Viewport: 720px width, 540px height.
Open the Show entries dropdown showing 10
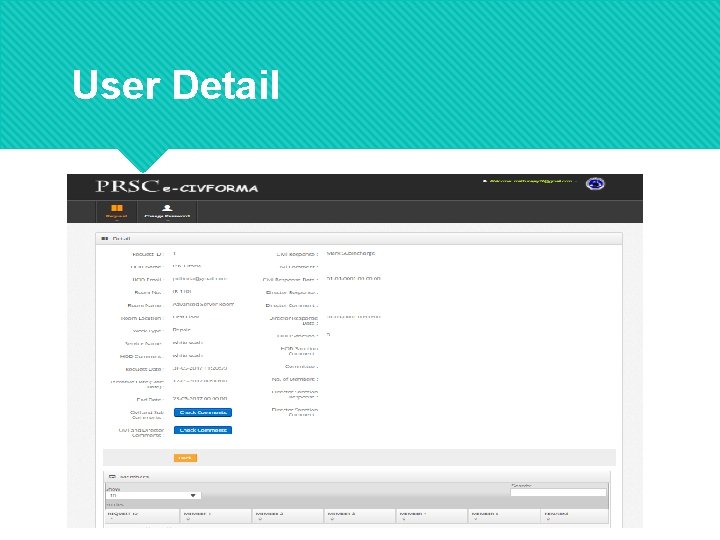coord(153,495)
